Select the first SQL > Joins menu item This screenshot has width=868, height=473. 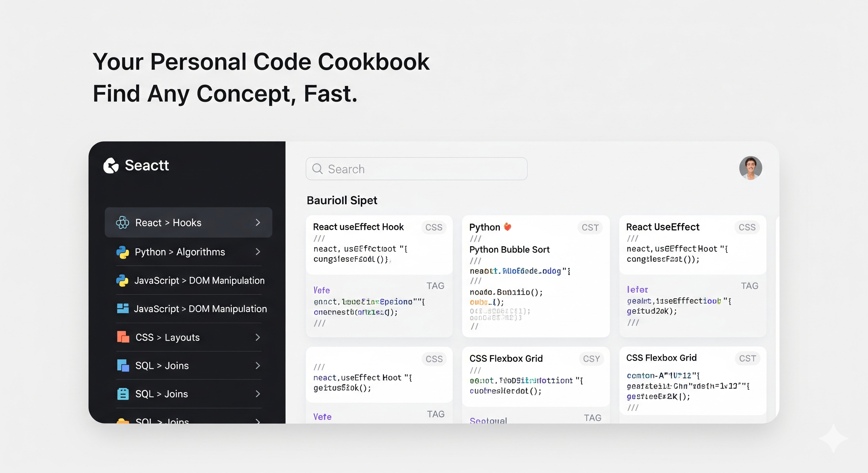162,366
